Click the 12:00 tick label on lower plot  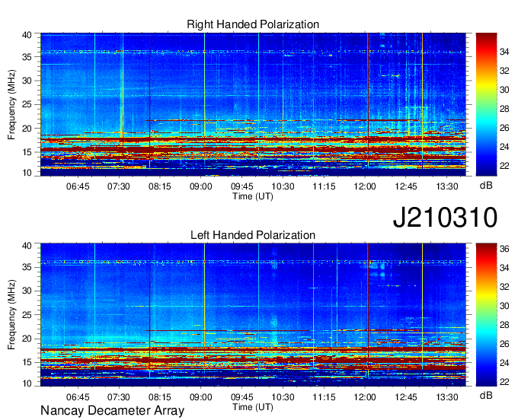click(365, 397)
